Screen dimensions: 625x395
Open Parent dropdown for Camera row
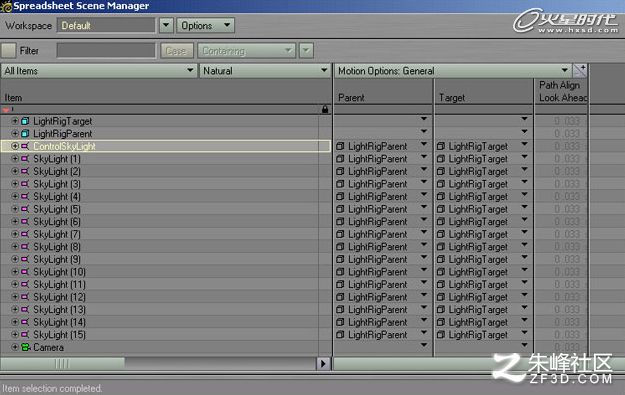[x=424, y=345]
